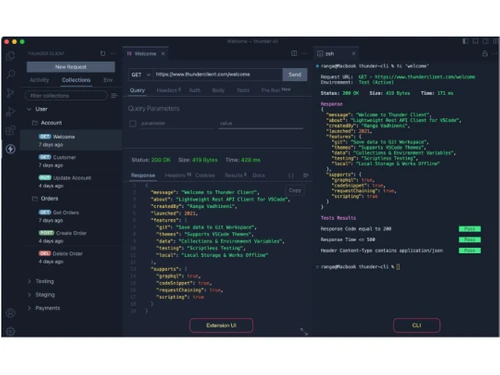This screenshot has height=375, width=500.
Task: Click the New Request button
Action: point(71,67)
